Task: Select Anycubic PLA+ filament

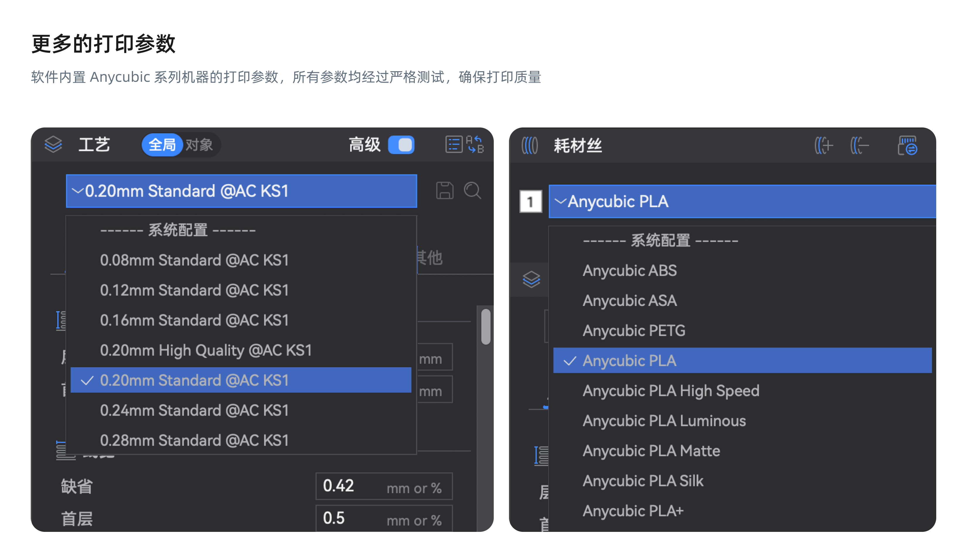Action: (x=743, y=511)
